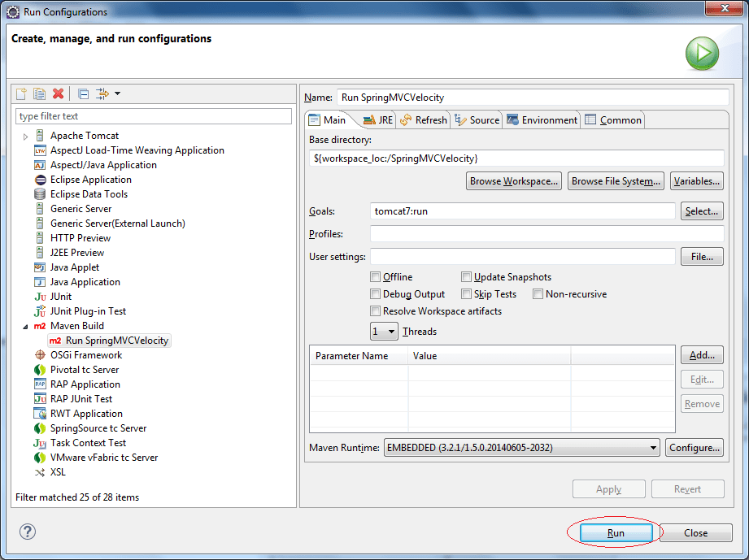Click the SpringSource tc Server icon

pyautogui.click(x=40, y=428)
